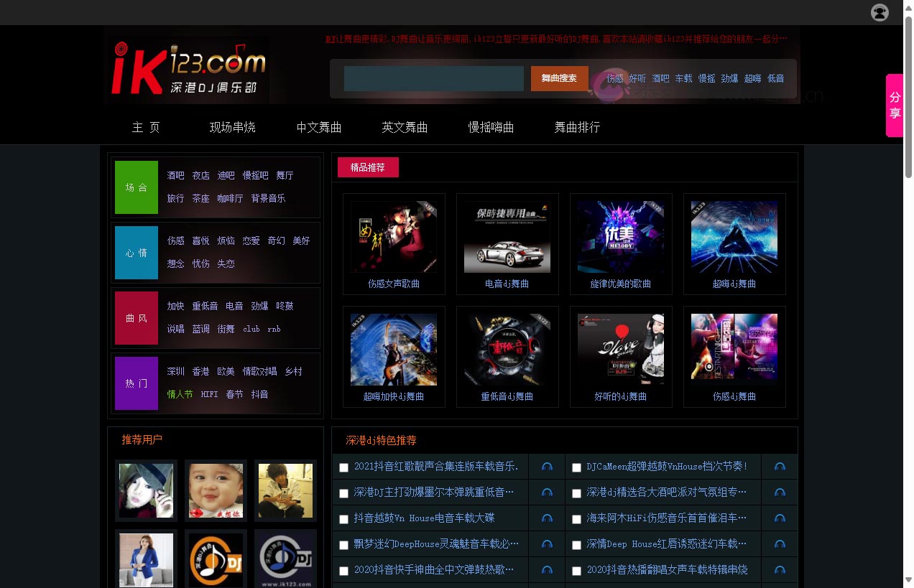Click headphone icon for 飘梦迷幻DeepHouse track

point(547,544)
